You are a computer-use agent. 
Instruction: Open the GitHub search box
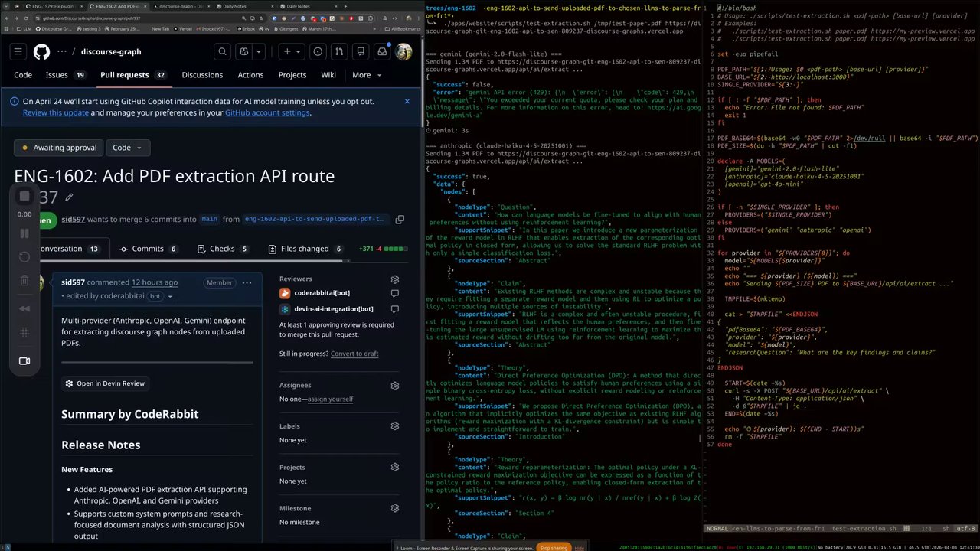coord(222,52)
